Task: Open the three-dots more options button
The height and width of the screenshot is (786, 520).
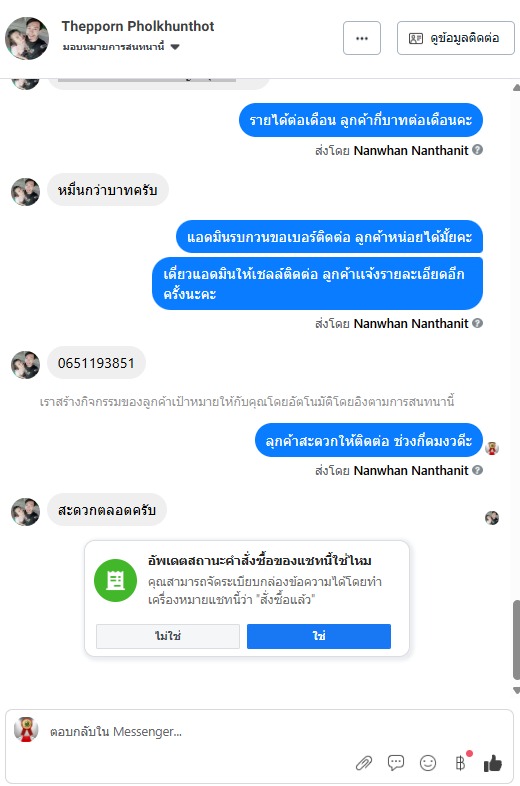Action: click(362, 38)
